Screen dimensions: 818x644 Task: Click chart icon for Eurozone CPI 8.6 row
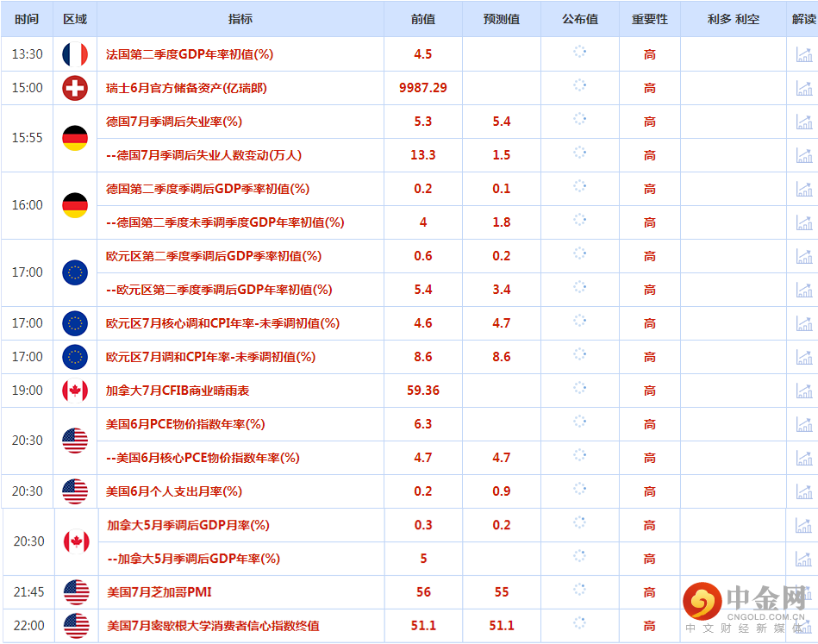[804, 357]
